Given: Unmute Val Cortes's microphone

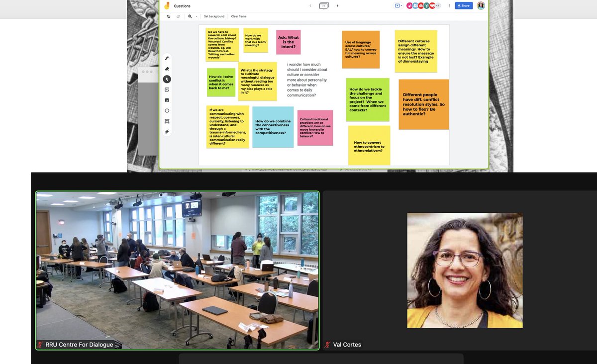Looking at the screenshot, I should tap(328, 344).
